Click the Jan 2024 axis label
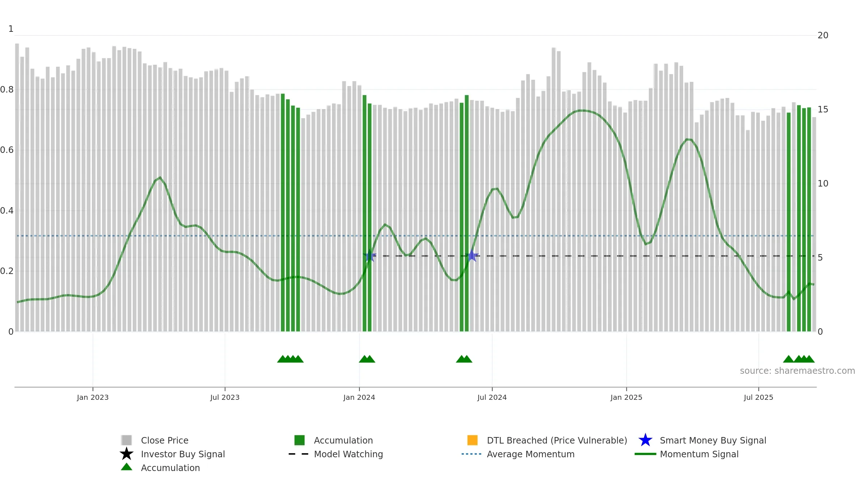 (x=359, y=397)
